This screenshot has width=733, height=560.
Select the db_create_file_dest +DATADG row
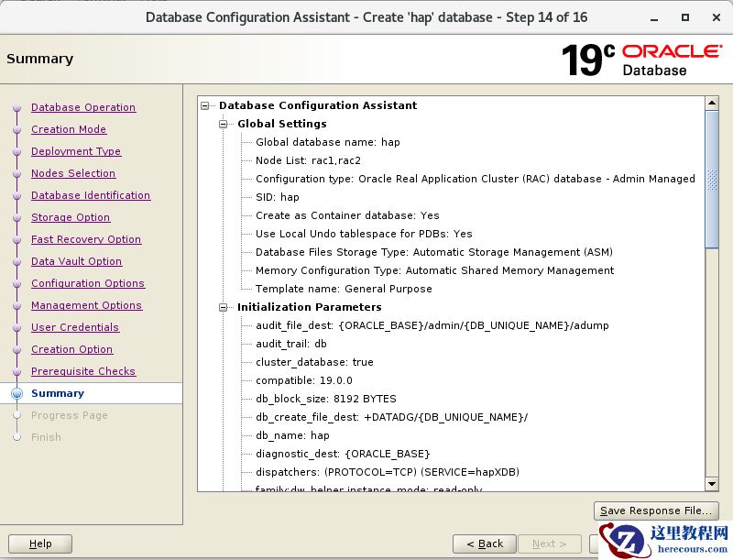(x=391, y=417)
